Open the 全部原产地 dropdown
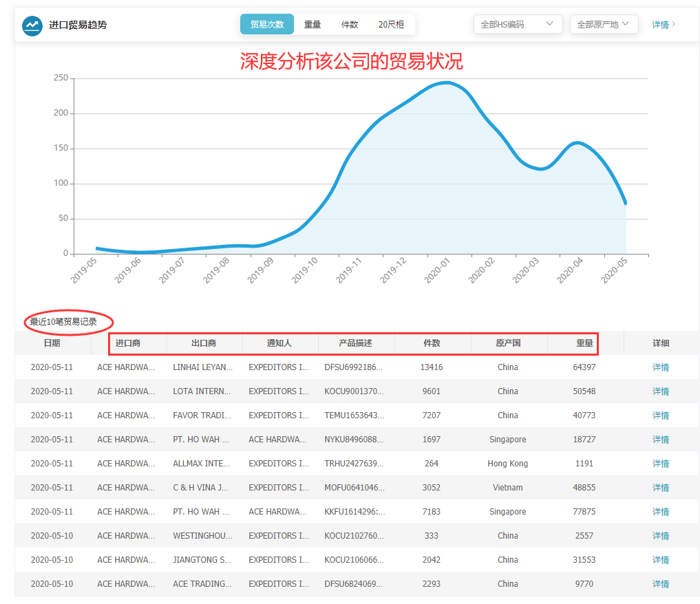Viewport: 700px width, 604px height. click(x=604, y=23)
